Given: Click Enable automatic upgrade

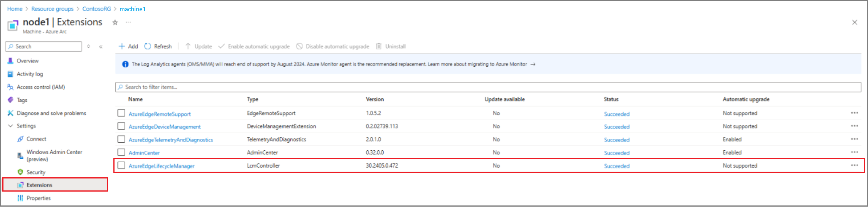Looking at the screenshot, I should [254, 46].
